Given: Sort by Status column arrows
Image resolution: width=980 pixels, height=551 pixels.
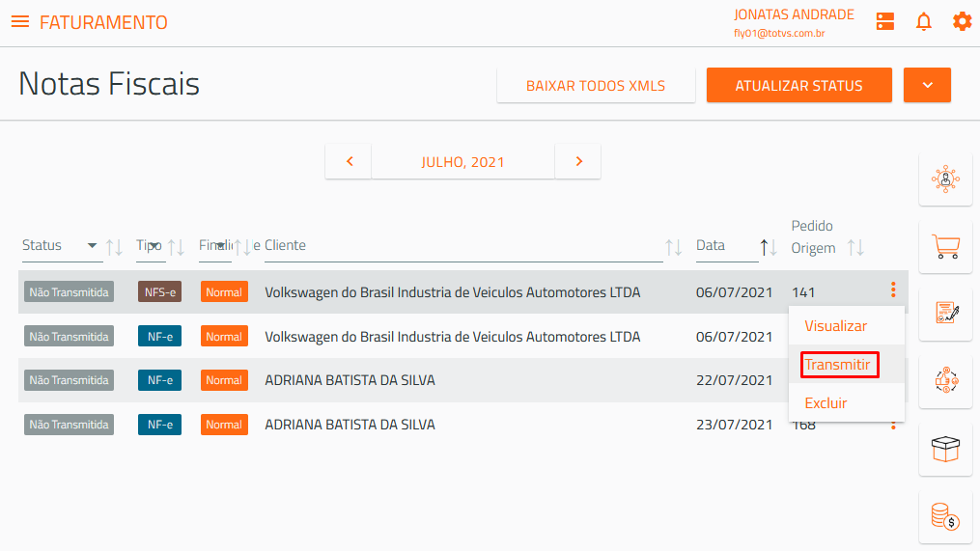Looking at the screenshot, I should 114,247.
